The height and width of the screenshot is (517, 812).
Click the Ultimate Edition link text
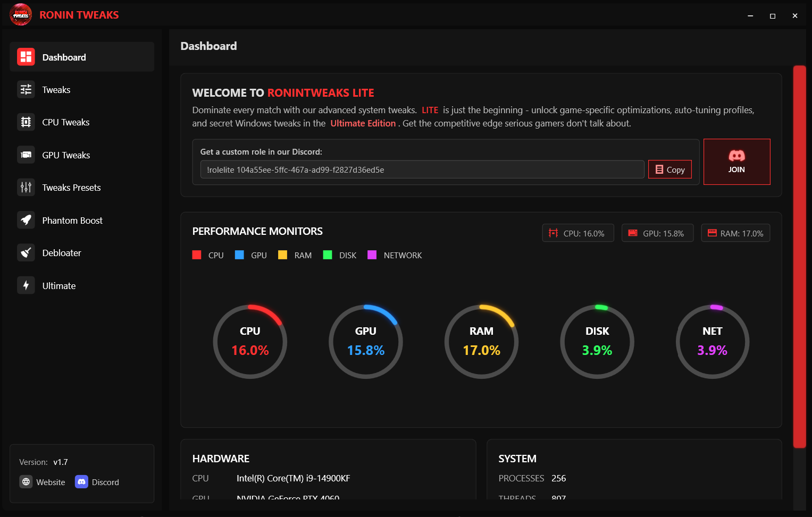363,123
